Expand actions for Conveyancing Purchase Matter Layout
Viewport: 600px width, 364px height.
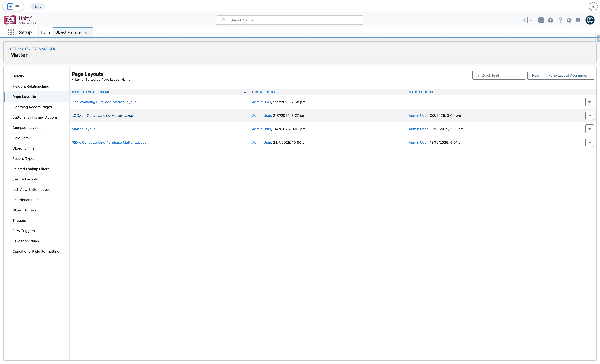coord(590,102)
